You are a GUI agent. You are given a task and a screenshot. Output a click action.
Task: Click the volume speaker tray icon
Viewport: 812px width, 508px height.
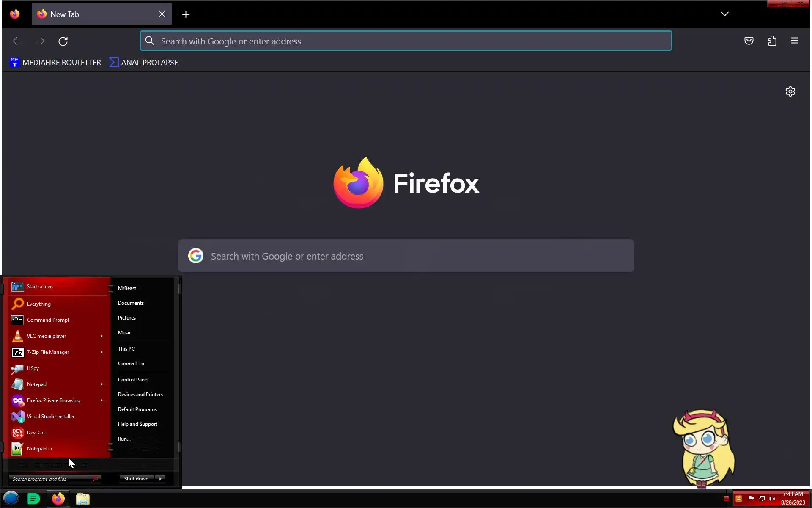click(x=772, y=499)
